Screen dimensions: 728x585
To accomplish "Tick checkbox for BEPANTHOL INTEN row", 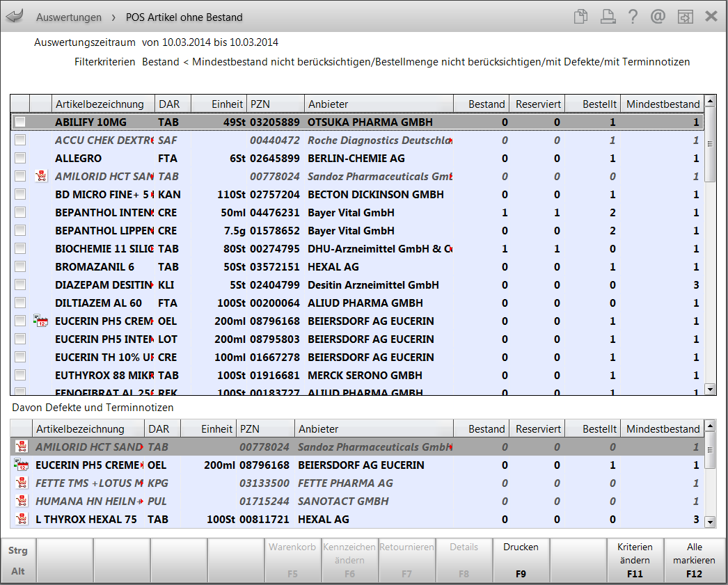I will [20, 212].
